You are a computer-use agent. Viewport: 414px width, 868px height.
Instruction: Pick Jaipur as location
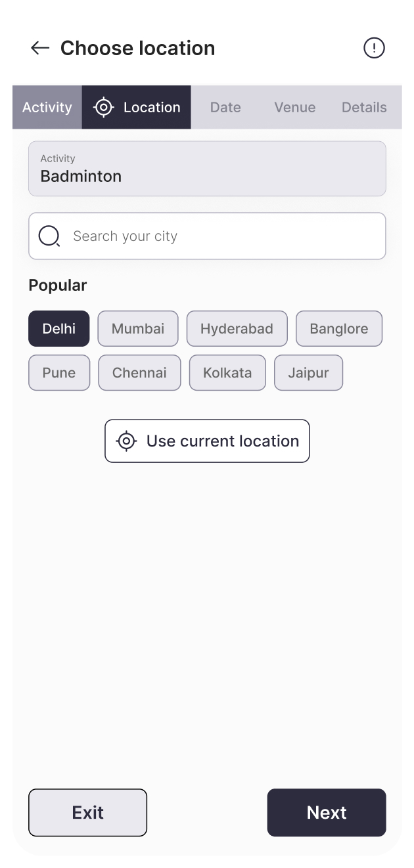[x=308, y=373]
